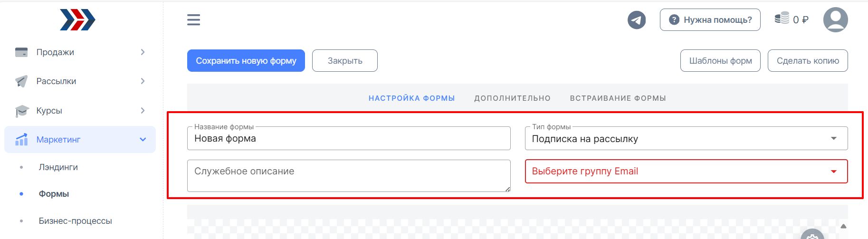Screen dimensions: 868x239
Task: Click the Рассылки paper plane icon
Action: [21, 81]
